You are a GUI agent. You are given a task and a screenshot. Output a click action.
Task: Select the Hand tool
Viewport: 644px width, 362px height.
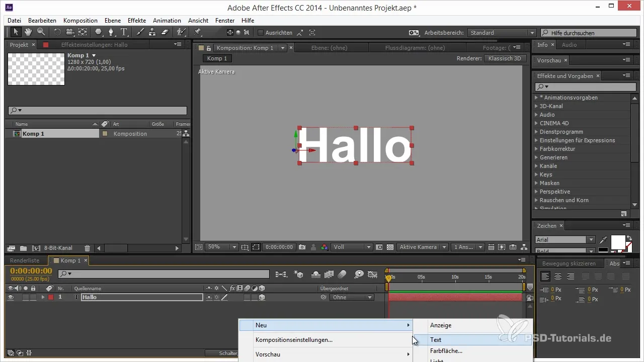[x=29, y=32]
